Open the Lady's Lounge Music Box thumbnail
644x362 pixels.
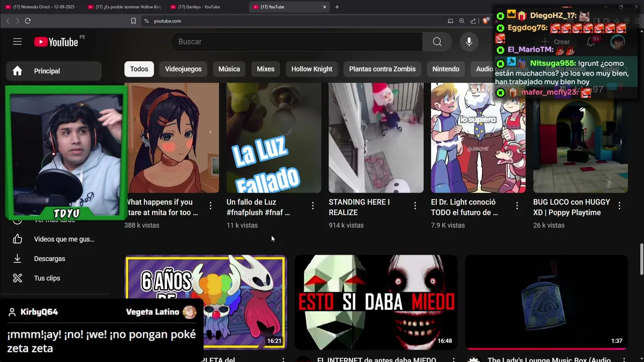point(546,302)
